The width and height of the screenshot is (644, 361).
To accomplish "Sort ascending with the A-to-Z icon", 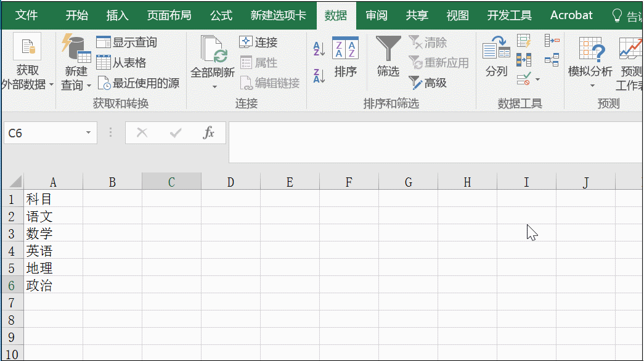I will point(319,49).
